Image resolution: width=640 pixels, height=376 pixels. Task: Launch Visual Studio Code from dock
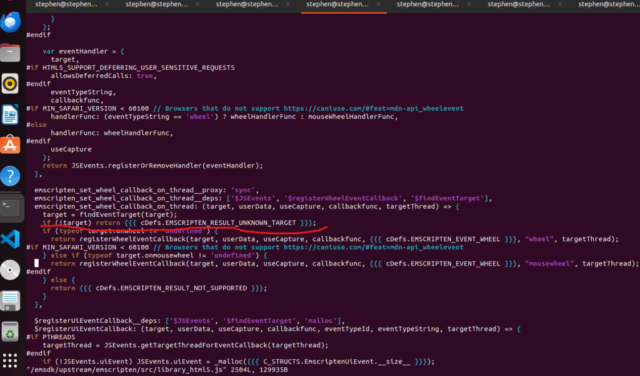[x=10, y=238]
